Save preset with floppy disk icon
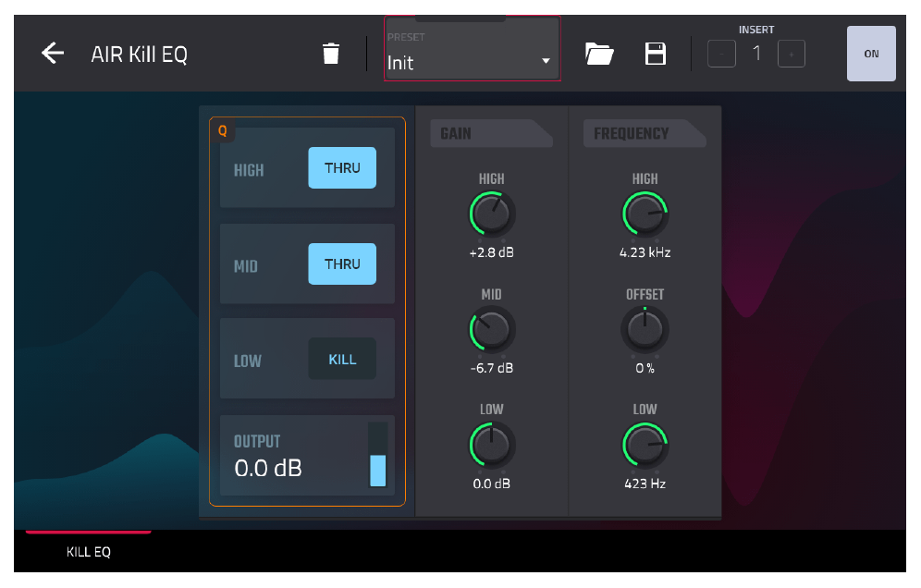The height and width of the screenshot is (588, 921). pos(655,54)
